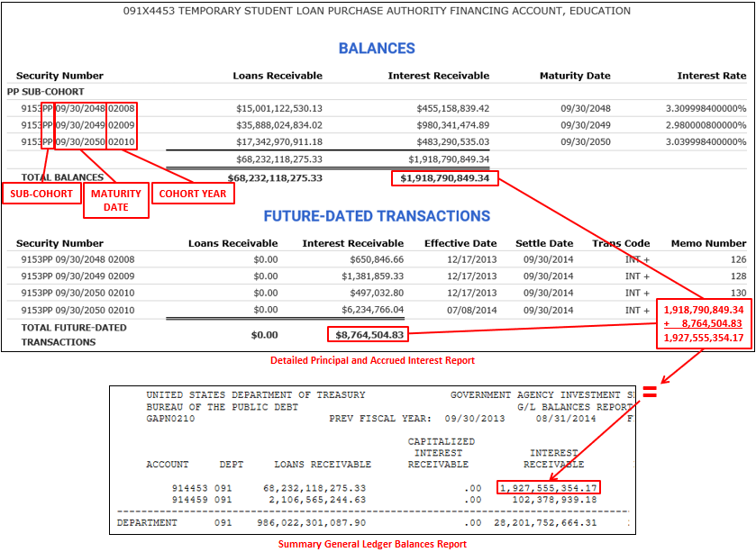756x552 pixels.
Task: Click the Memo Number column header
Action: click(x=709, y=243)
